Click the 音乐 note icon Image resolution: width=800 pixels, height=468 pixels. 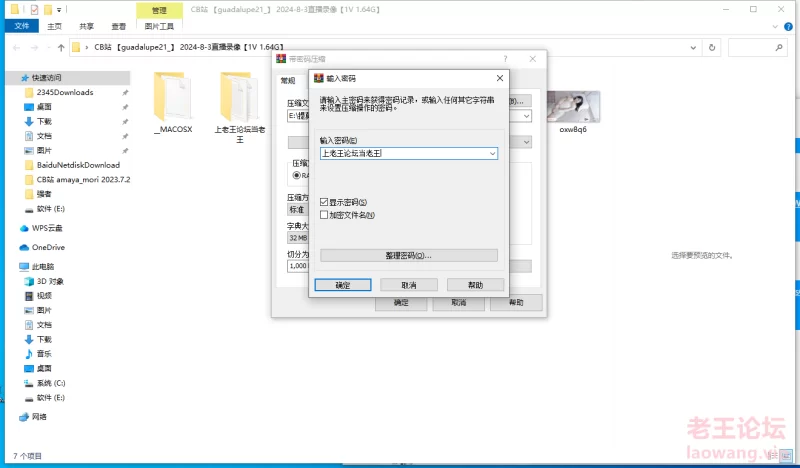(x=29, y=354)
